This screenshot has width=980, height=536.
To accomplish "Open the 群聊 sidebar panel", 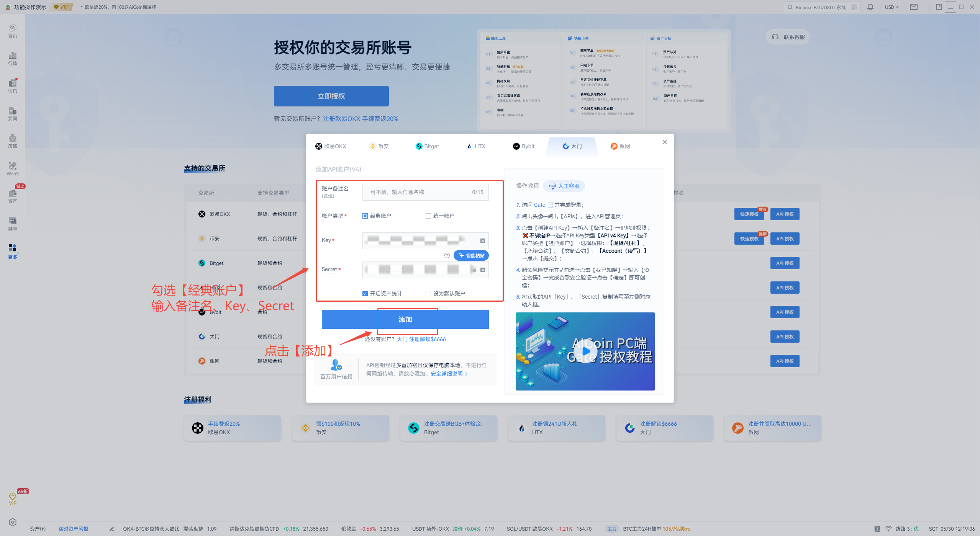I will 12,223.
